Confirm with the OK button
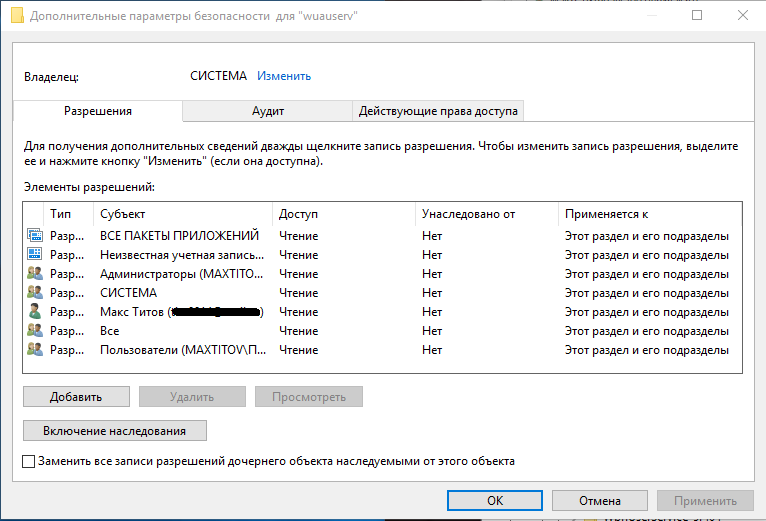This screenshot has width=766, height=521. tap(495, 500)
